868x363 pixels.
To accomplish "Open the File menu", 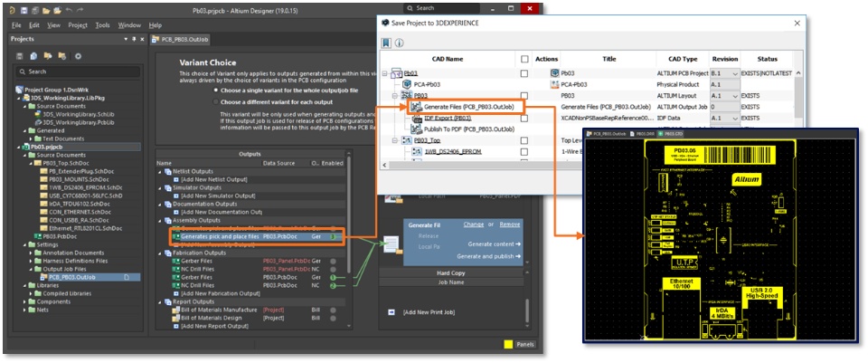I will tap(16, 25).
